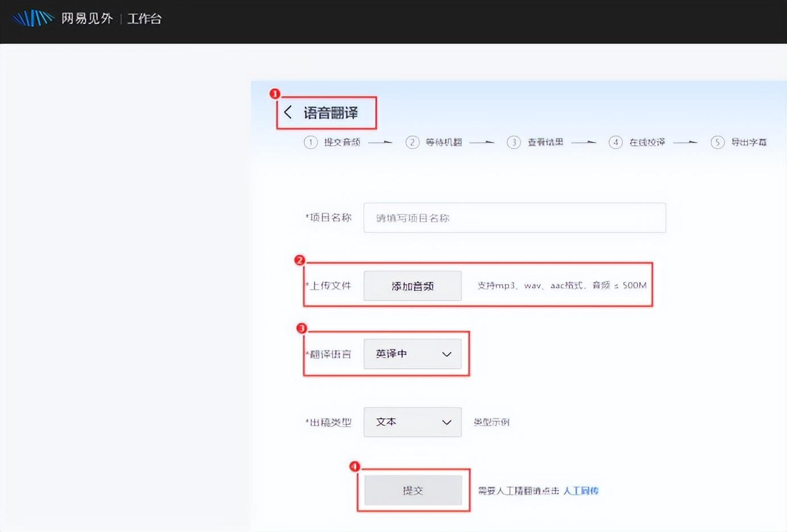Select the 语音翻译 page title

(330, 113)
